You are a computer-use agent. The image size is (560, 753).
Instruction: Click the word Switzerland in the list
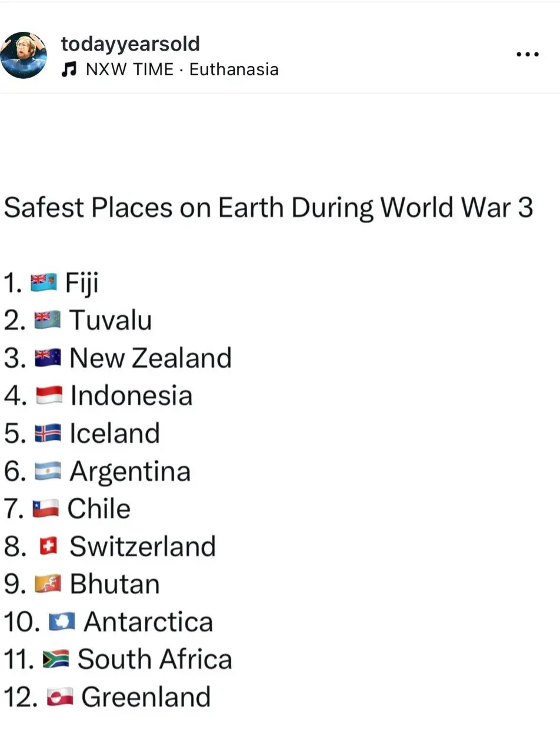click(142, 547)
